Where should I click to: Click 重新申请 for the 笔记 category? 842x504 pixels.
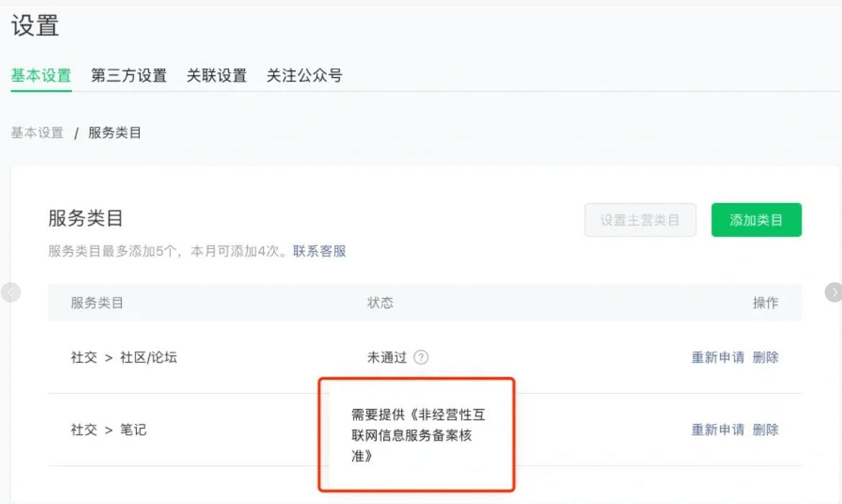coord(717,430)
